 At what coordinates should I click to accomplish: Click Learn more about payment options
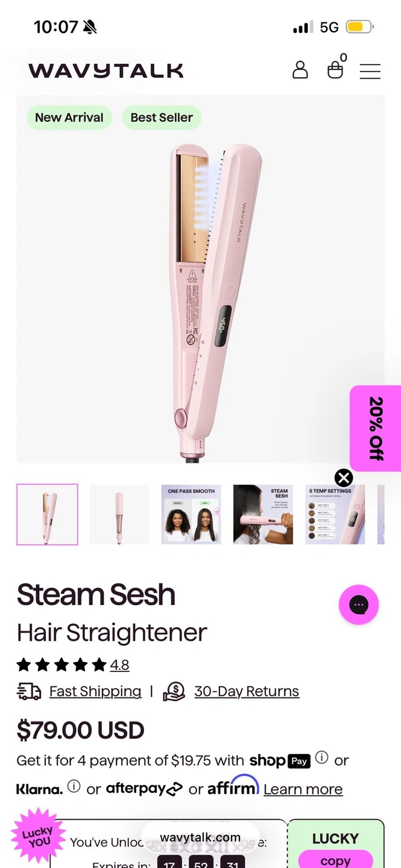pos(303,789)
